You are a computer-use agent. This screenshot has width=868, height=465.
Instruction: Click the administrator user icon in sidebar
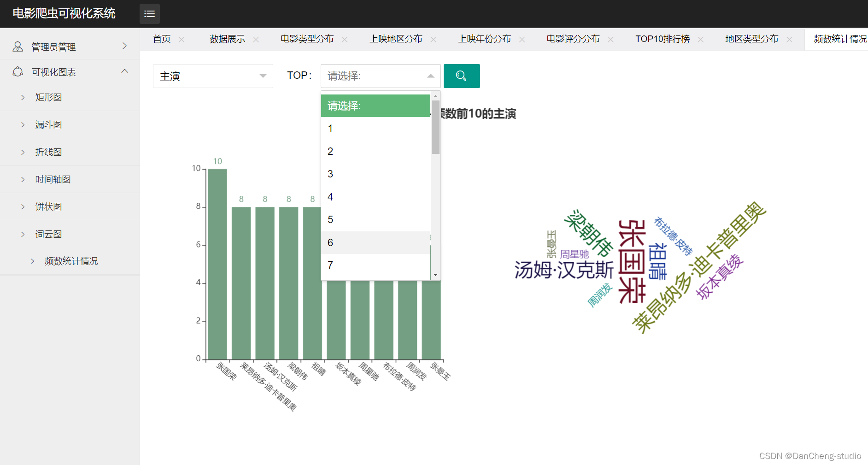pos(18,47)
